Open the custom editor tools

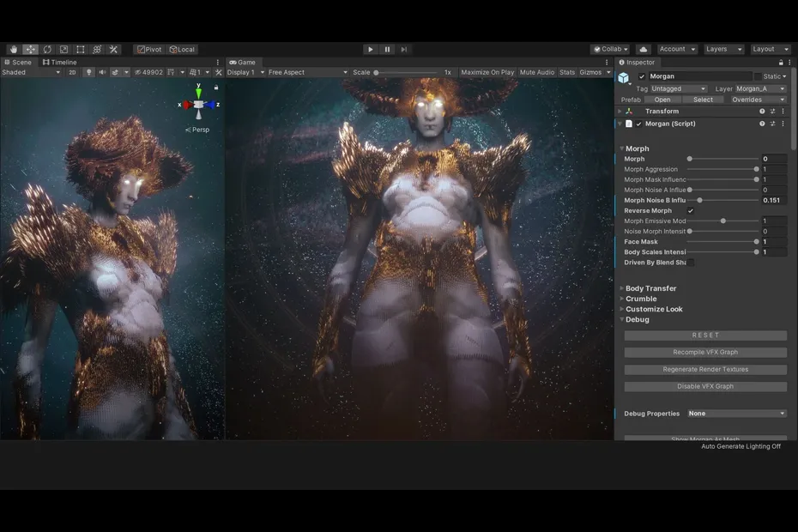coord(113,50)
